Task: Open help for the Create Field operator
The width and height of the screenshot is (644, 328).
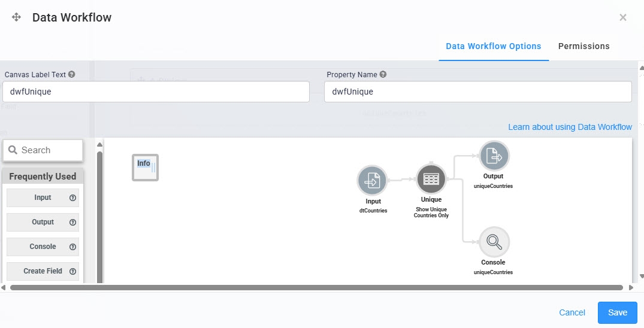Action: pos(72,271)
